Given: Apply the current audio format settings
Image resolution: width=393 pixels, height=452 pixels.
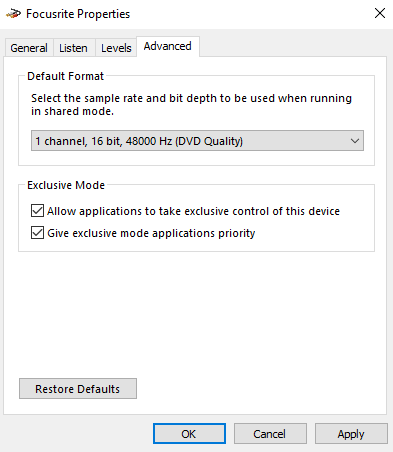Looking at the screenshot, I should coord(351,434).
